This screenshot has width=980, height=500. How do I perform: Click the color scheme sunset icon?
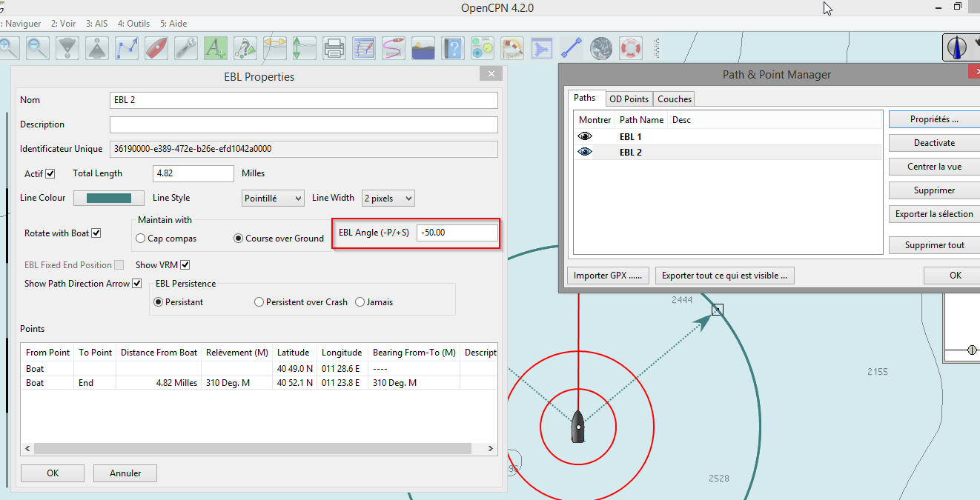coord(423,48)
